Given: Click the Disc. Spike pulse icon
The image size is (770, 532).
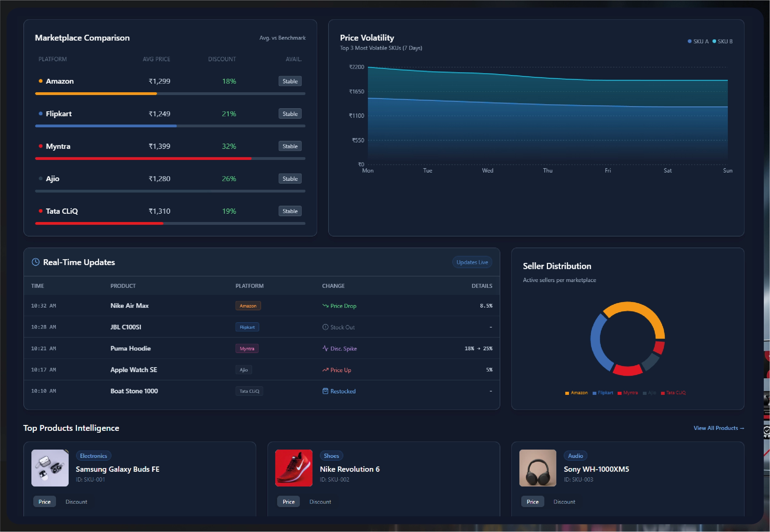Looking at the screenshot, I should pyautogui.click(x=325, y=348).
